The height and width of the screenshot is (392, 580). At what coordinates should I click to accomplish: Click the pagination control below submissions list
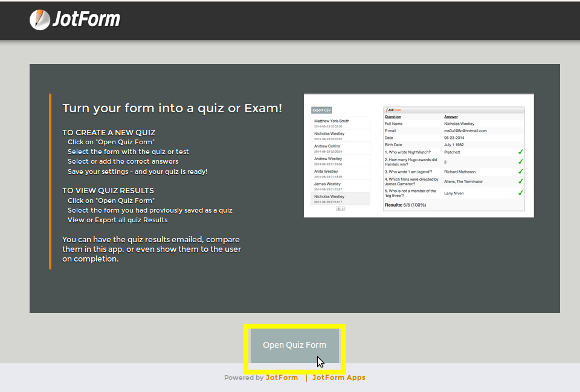(x=340, y=208)
